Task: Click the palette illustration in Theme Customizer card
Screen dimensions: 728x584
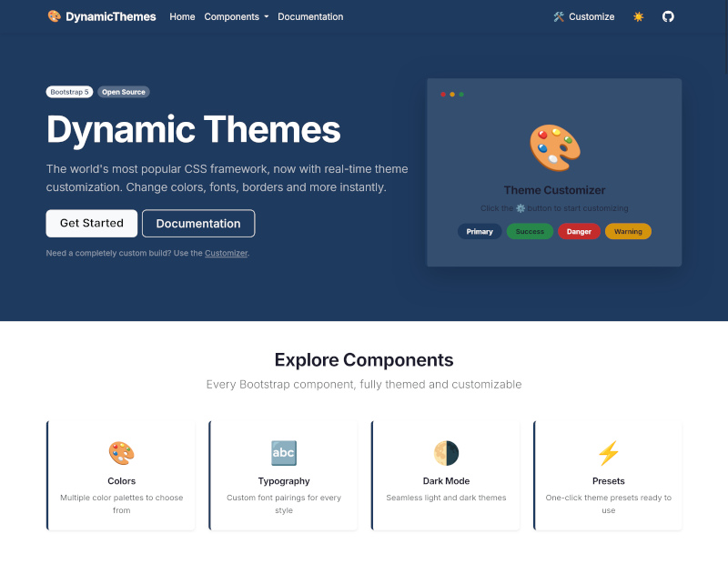Action: tap(553, 146)
